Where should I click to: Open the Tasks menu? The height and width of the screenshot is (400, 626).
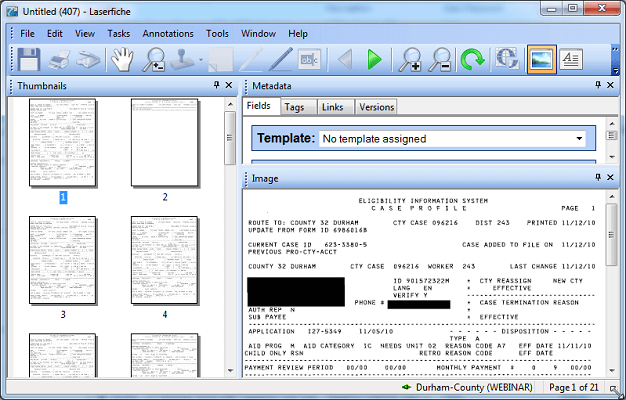[119, 34]
